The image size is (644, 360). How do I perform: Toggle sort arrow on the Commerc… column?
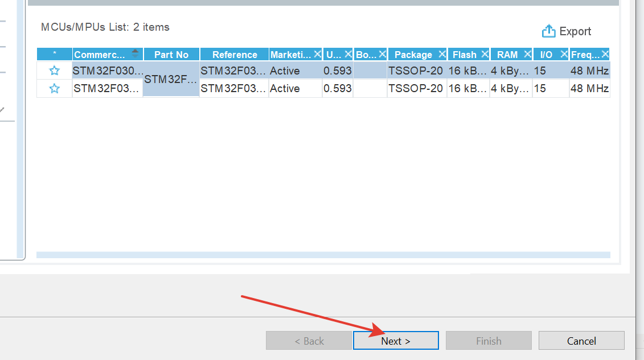[135, 53]
